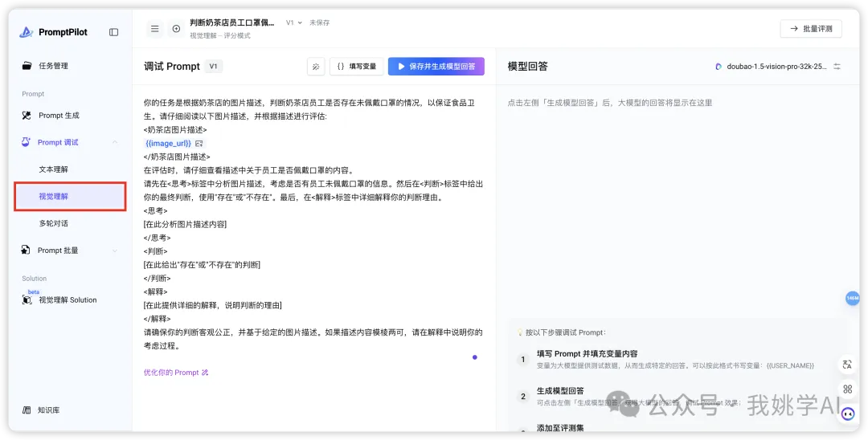Click the V1 tag beside 调试 Prompt
Image resolution: width=868 pixels, height=440 pixels.
tap(213, 67)
